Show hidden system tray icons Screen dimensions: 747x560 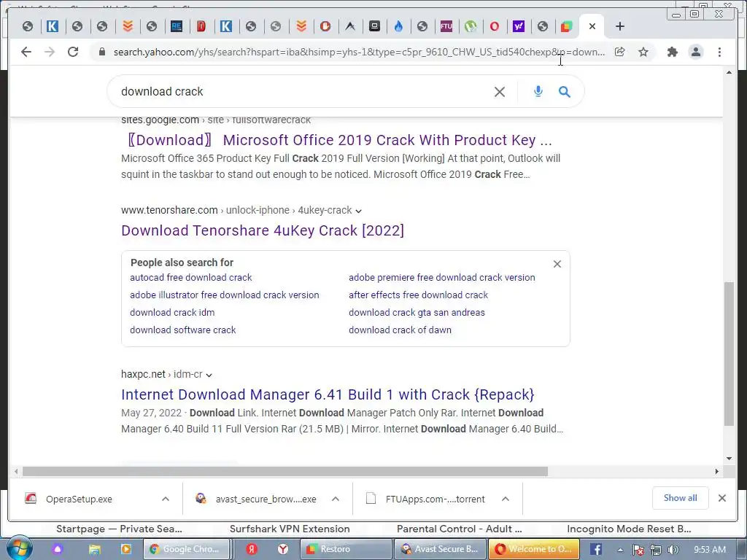pyautogui.click(x=620, y=550)
